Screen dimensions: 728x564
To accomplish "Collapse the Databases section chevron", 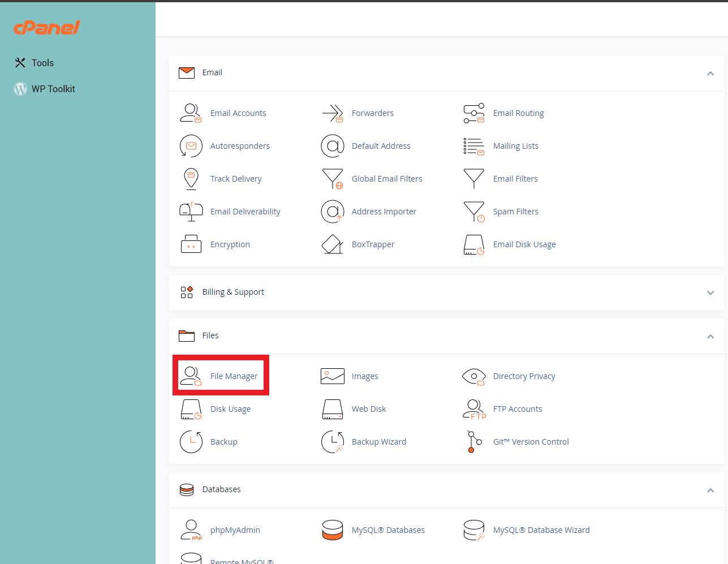I will [710, 490].
